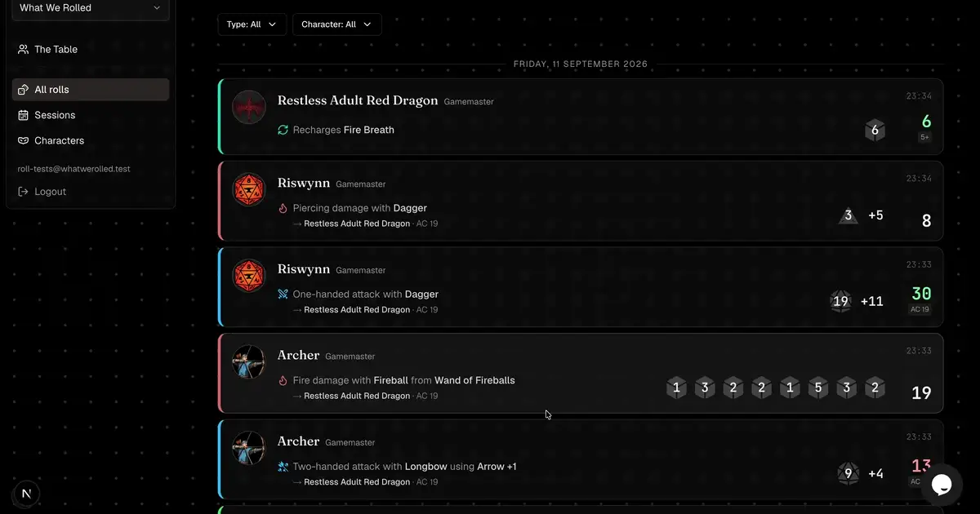980x514 pixels.
Task: Click the Fire Breath ability name
Action: coord(369,130)
